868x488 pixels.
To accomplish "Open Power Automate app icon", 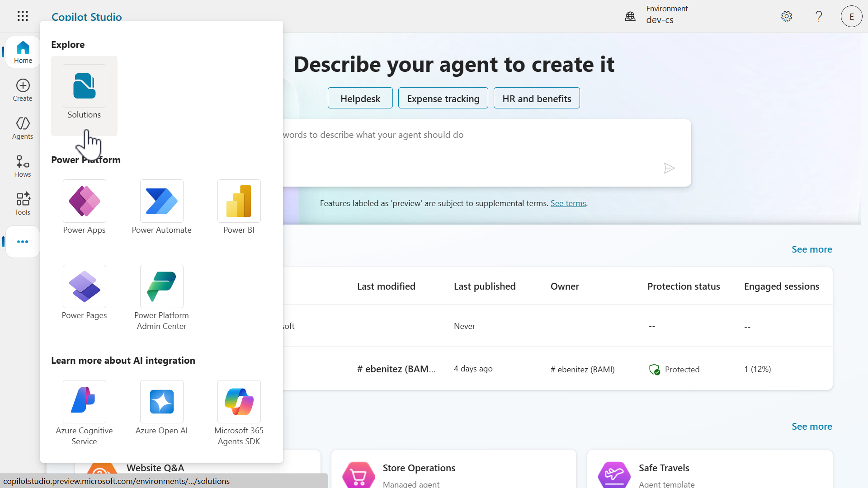I will pos(161,206).
